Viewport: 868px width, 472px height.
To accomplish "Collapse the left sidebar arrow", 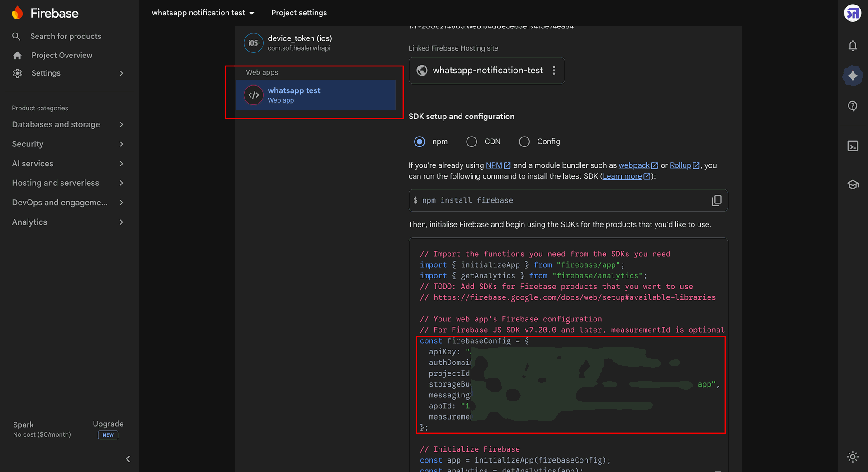I will [x=128, y=459].
